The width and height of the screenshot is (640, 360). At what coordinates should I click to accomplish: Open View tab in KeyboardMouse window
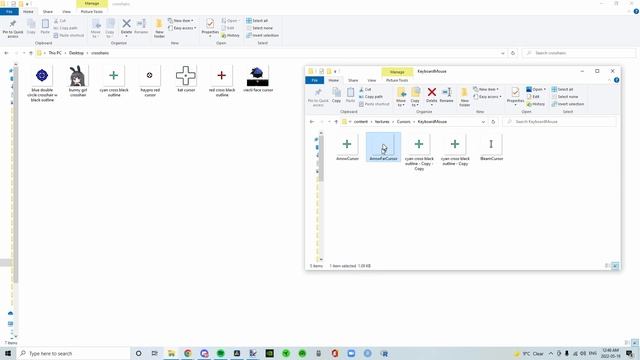tap(371, 80)
